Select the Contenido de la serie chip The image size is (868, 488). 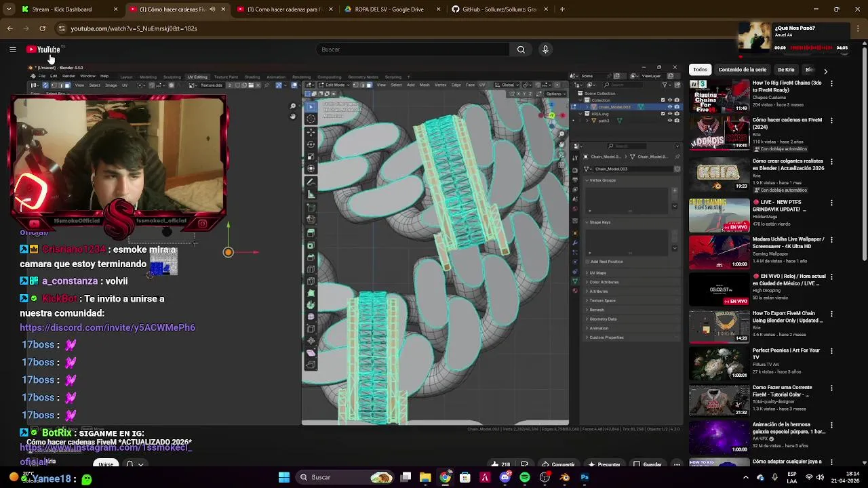[743, 70]
